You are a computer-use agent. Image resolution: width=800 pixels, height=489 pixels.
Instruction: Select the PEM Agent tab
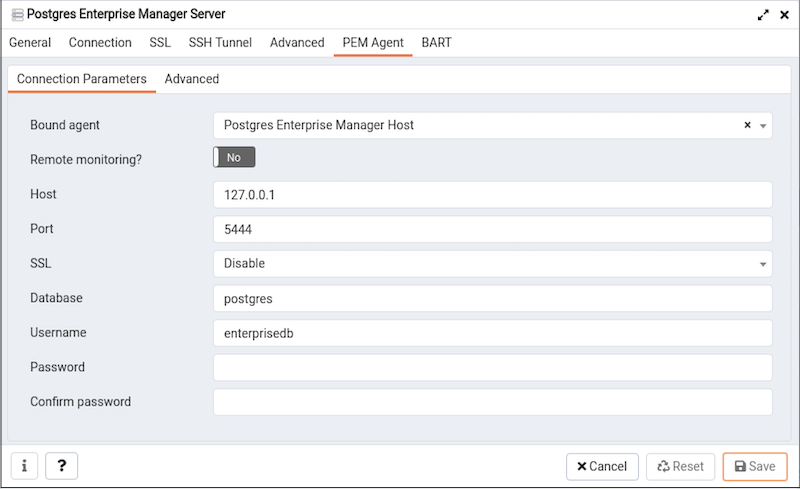point(373,42)
